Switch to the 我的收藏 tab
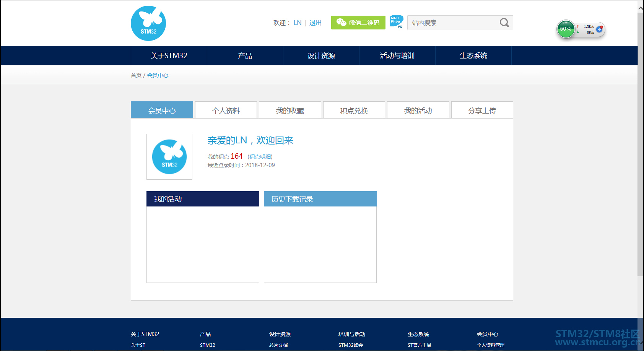This screenshot has width=644, height=351. (x=290, y=110)
